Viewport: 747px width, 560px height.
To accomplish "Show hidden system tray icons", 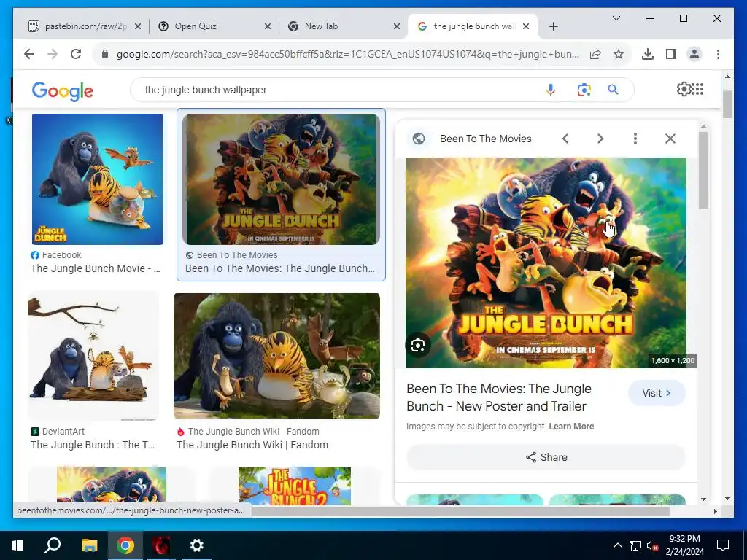I will [x=617, y=545].
